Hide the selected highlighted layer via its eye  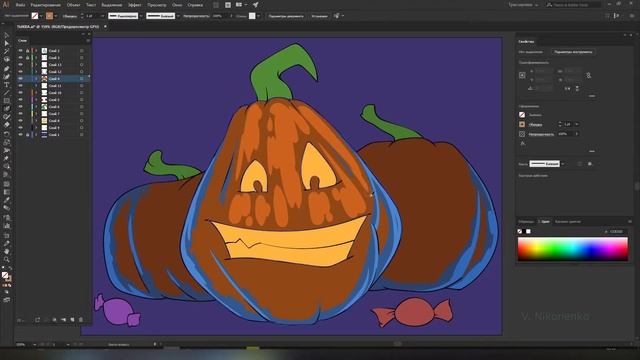(x=20, y=78)
